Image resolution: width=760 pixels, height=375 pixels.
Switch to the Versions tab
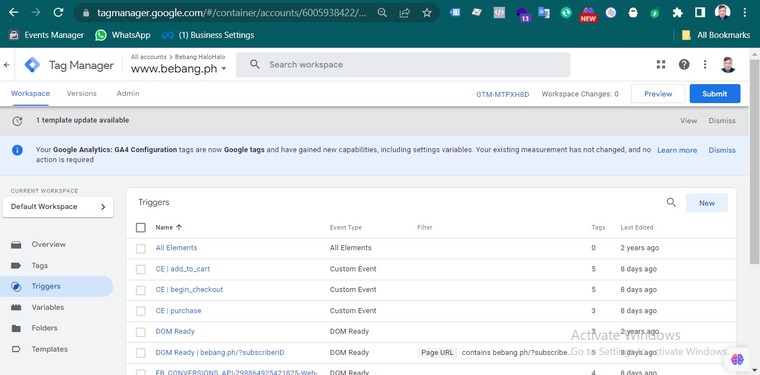click(x=81, y=94)
